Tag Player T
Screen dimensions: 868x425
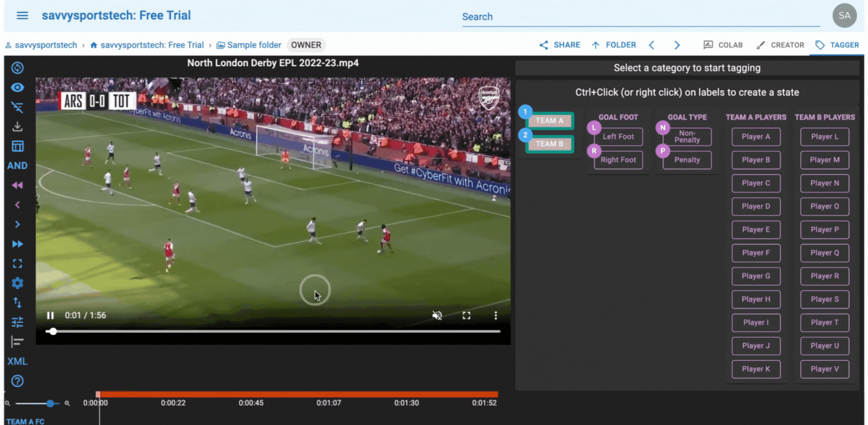(x=825, y=323)
